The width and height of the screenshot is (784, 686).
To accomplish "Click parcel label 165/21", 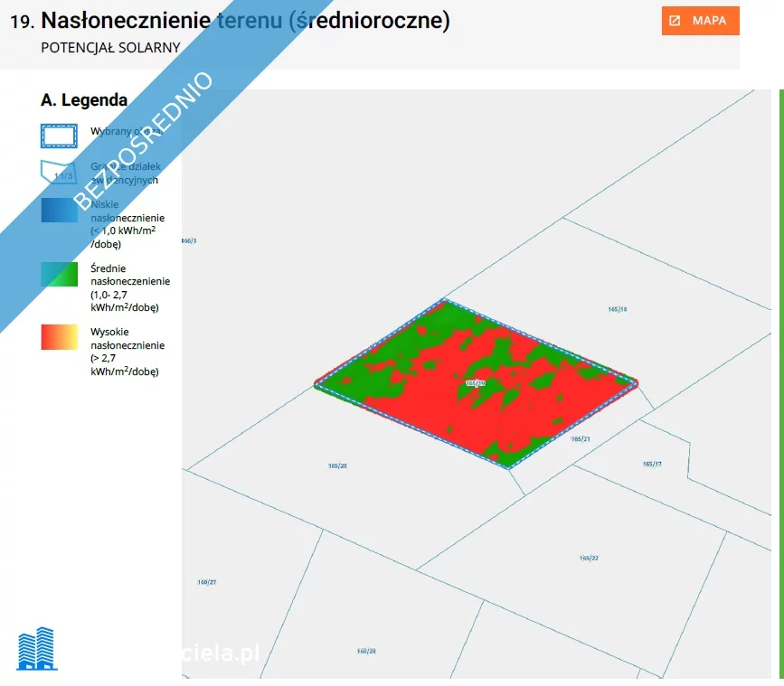I will coord(581,438).
